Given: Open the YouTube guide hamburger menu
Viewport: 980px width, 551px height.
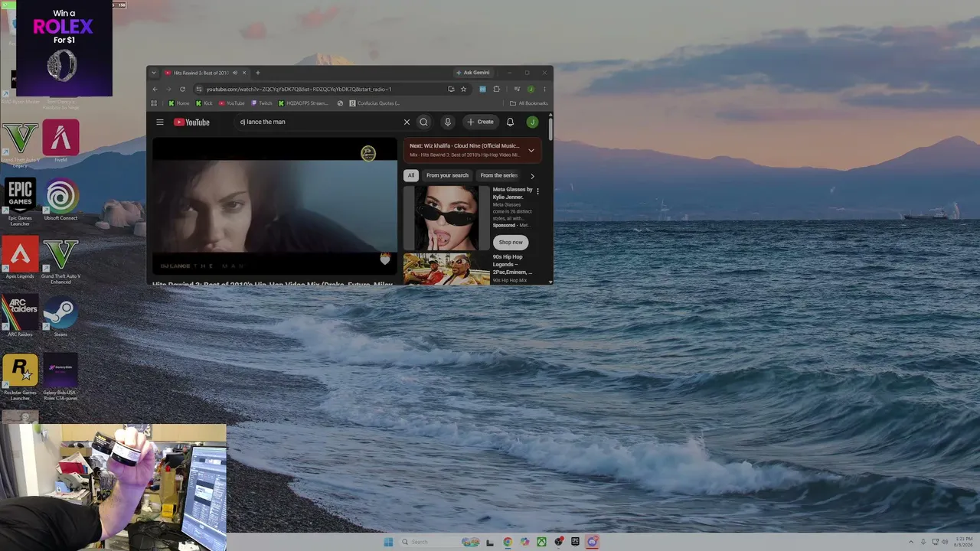Looking at the screenshot, I should click(160, 122).
